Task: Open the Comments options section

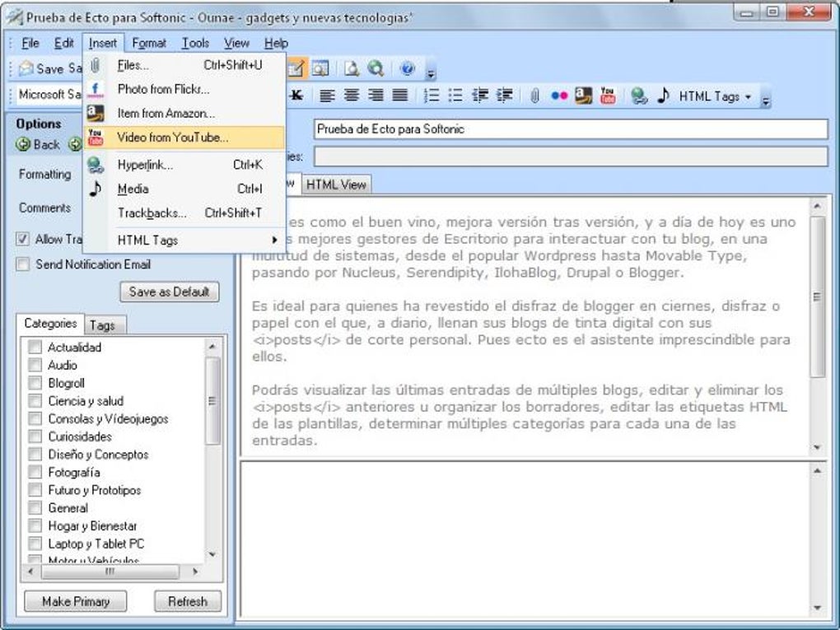Action: (x=45, y=208)
